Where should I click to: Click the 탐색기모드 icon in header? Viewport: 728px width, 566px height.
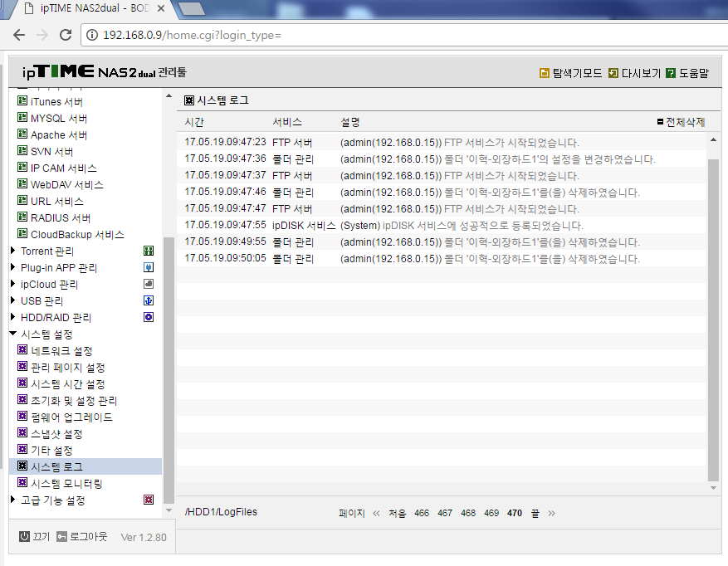click(x=545, y=73)
